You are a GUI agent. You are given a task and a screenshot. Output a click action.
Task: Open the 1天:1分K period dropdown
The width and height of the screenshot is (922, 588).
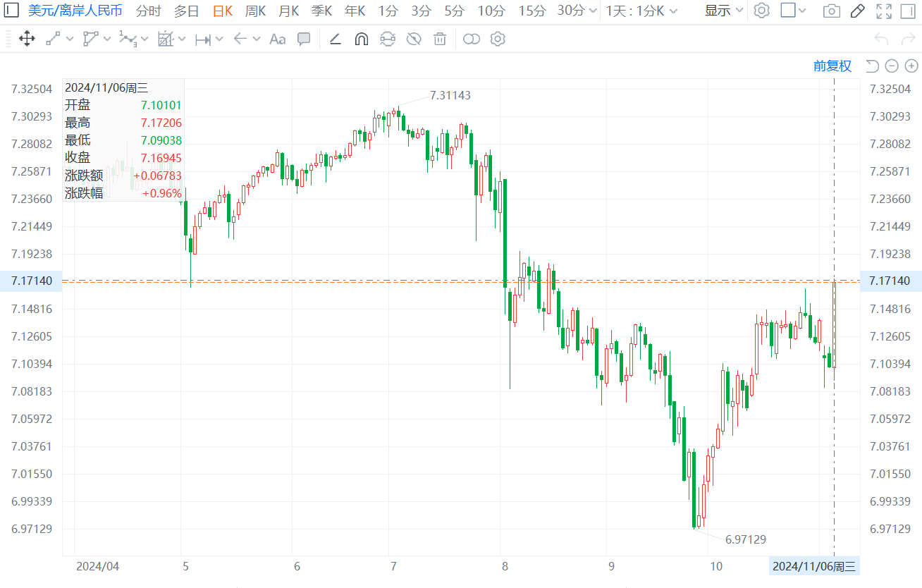point(641,11)
